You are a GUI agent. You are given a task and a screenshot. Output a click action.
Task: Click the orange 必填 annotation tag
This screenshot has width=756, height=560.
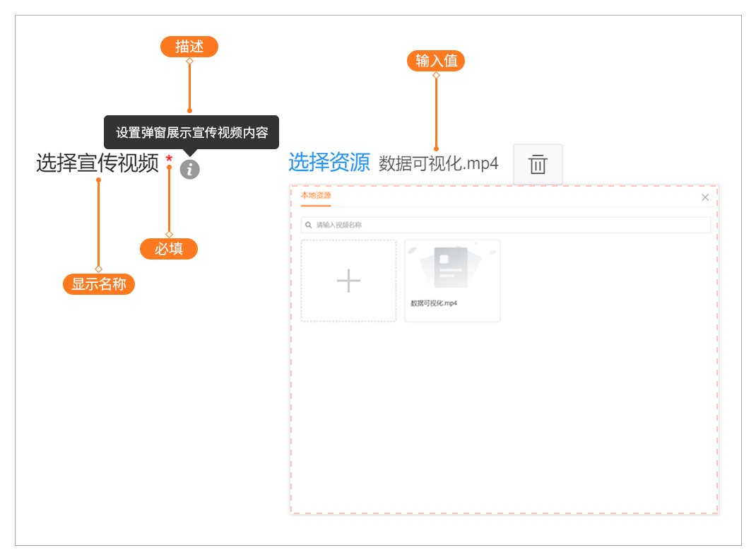pyautogui.click(x=169, y=249)
